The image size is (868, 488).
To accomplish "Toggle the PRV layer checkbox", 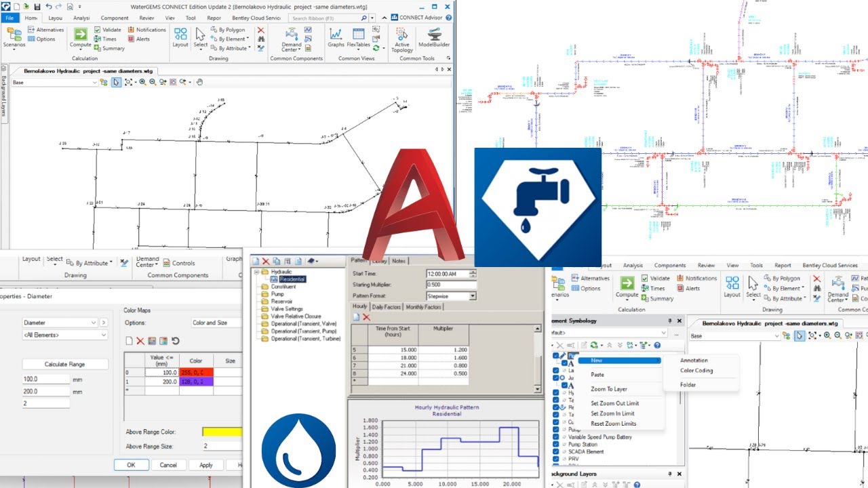I will pos(556,458).
